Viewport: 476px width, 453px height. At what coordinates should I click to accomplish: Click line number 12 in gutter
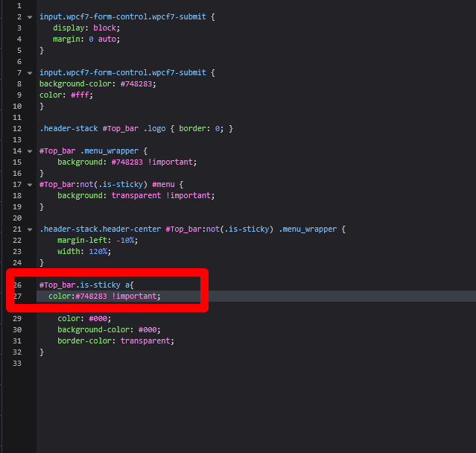pos(17,128)
